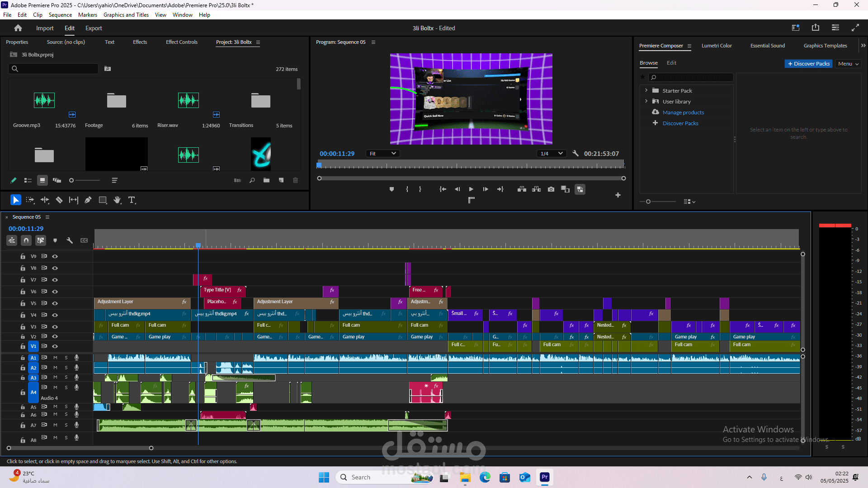Select the Rectangle tool
Viewport: 868px width, 488px height.
pos(103,200)
